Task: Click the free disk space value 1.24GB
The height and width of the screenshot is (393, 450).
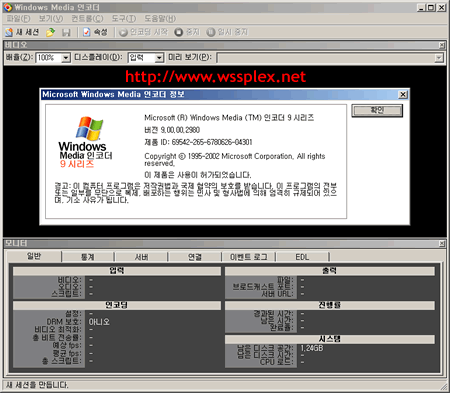Action: 312,348
